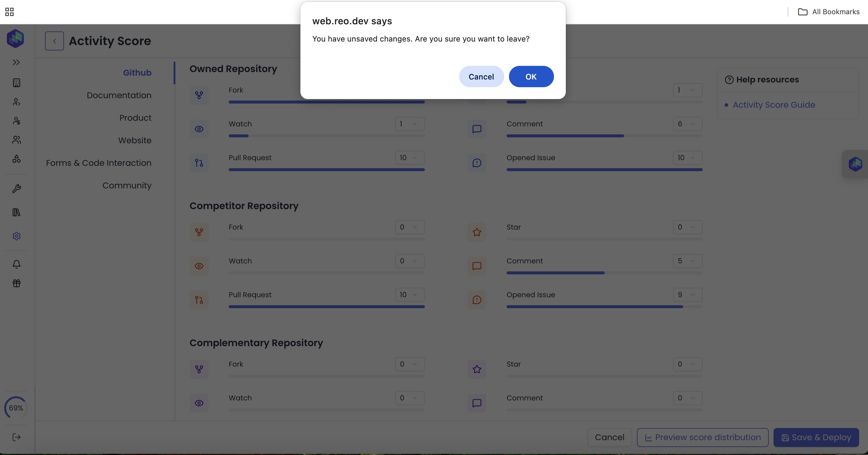Open the notifications bell icon

16,264
